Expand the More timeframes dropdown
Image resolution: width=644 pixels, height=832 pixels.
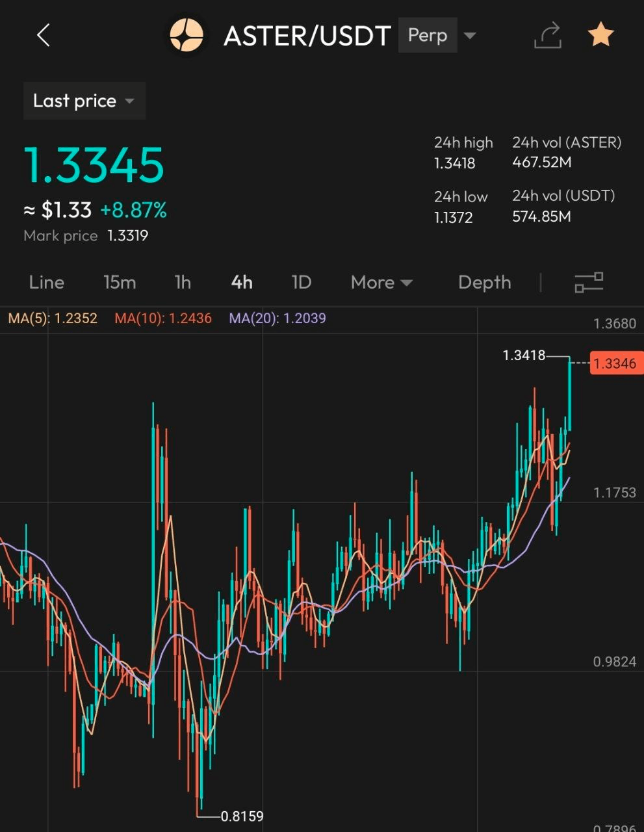pyautogui.click(x=381, y=282)
